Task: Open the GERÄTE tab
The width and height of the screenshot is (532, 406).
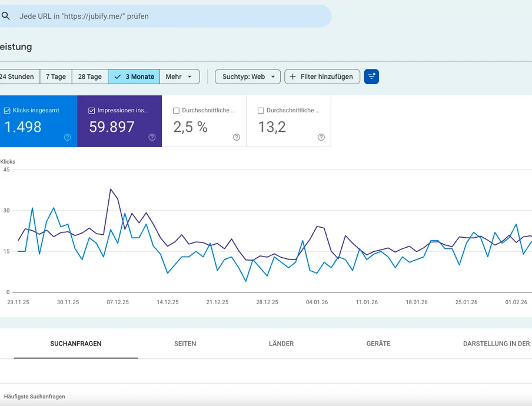Action: tap(377, 344)
